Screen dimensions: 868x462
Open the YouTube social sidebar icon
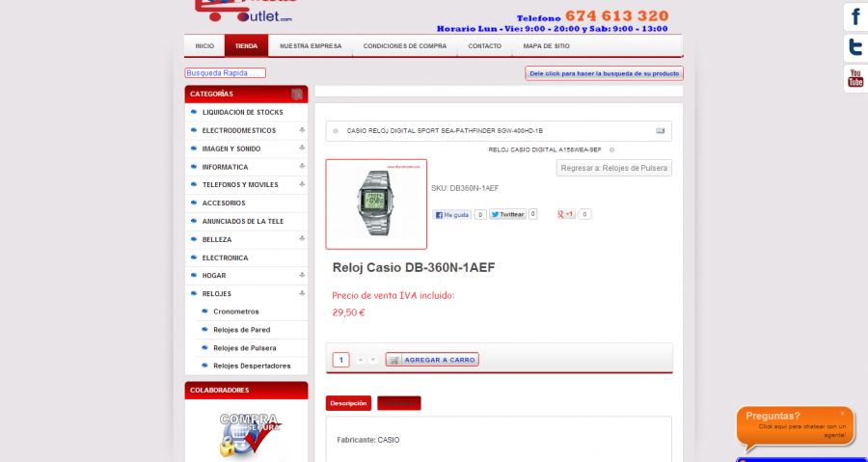click(x=855, y=78)
